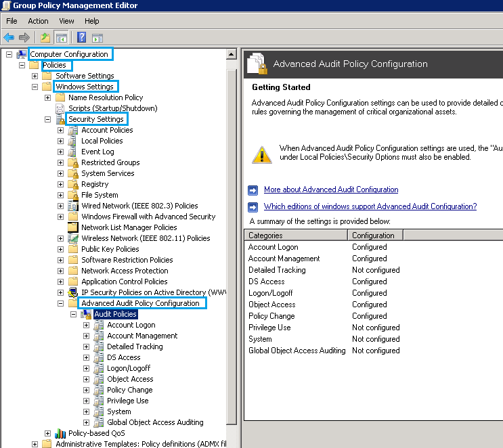Open More about Advanced Audit Configuration link
This screenshot has width=503, height=448.
click(x=331, y=189)
